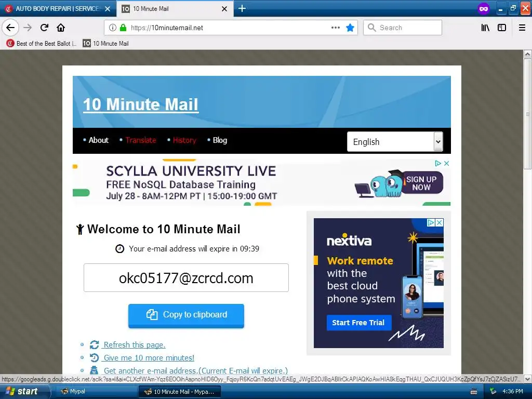Screen dimensions: 532x399
Task: Open the hamburger application menu
Action: (522, 28)
